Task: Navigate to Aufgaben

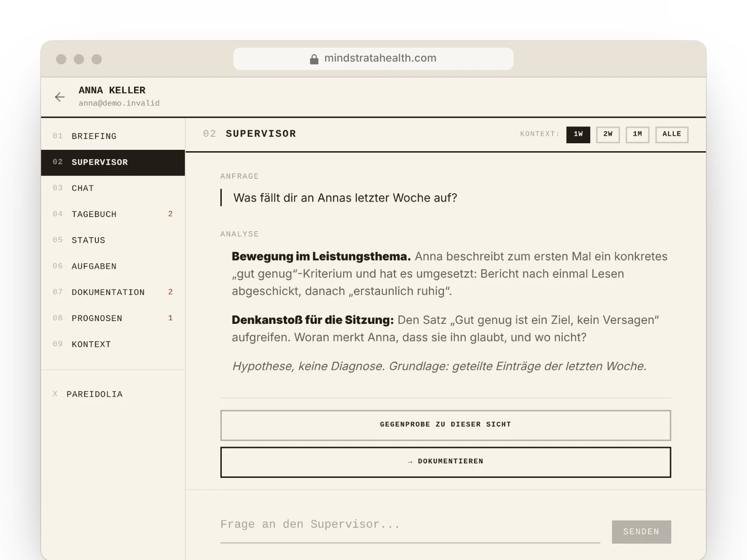Action: pyautogui.click(x=113, y=266)
